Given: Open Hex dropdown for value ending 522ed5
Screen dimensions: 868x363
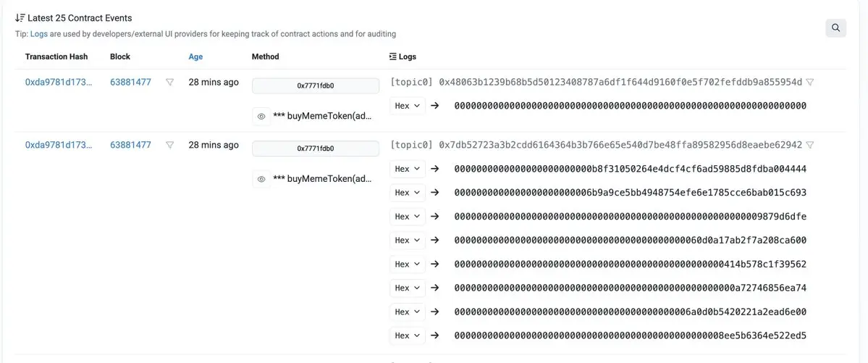Looking at the screenshot, I should point(407,335).
